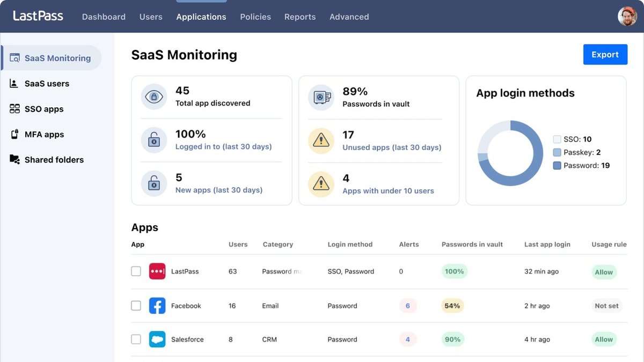644x362 pixels.
Task: Follow the Unused apps (last 30 days) link
Action: (x=392, y=147)
